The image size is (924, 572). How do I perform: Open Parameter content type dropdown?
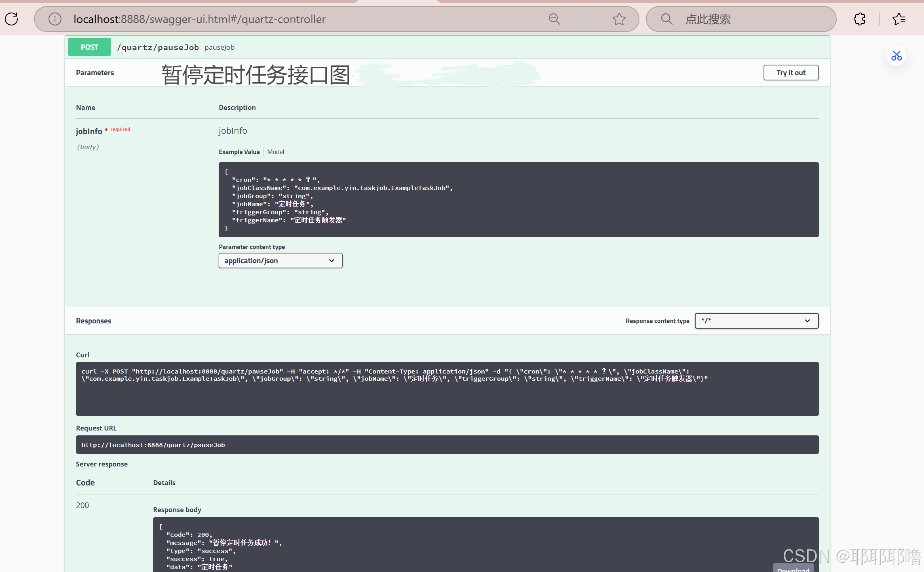(x=281, y=261)
